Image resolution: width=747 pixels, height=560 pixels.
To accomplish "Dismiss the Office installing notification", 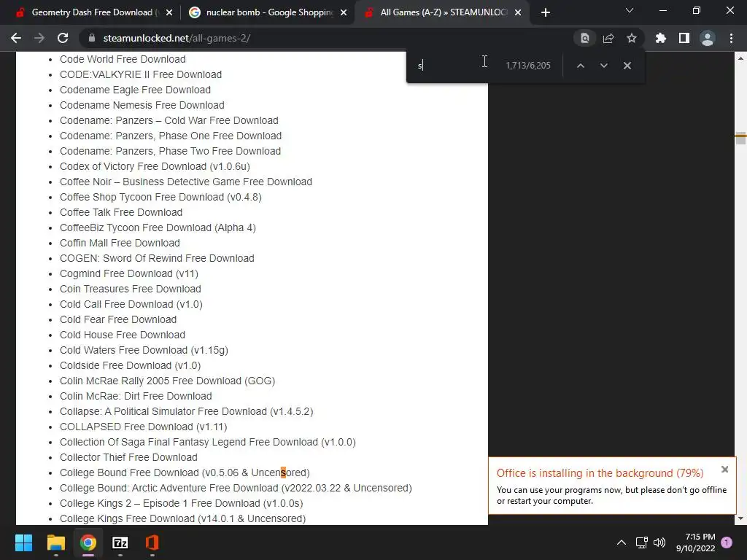I will (724, 470).
